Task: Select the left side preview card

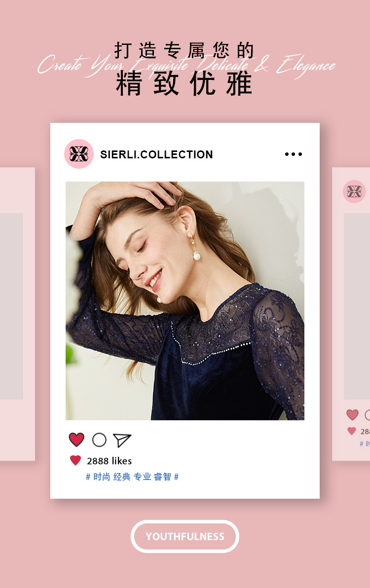Action: pyautogui.click(x=17, y=314)
